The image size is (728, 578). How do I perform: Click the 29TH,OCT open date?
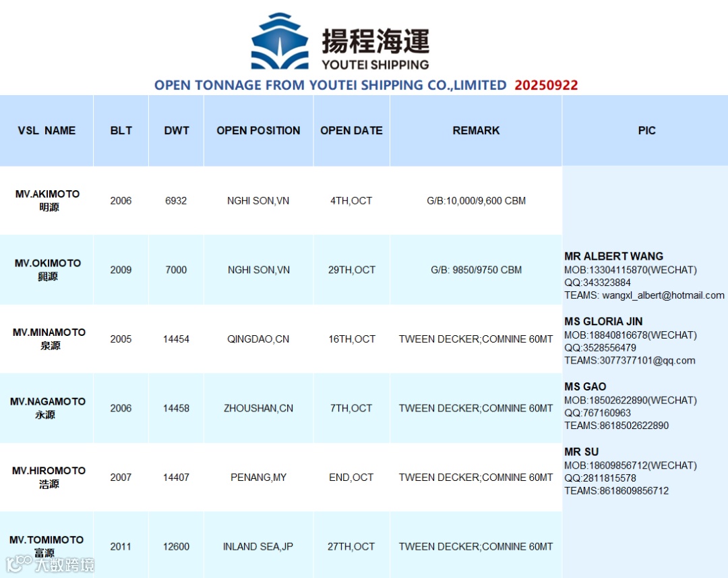coord(351,270)
